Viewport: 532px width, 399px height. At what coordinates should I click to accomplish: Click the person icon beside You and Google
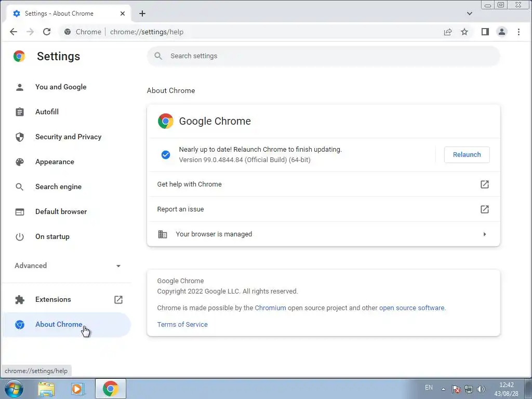[20, 87]
